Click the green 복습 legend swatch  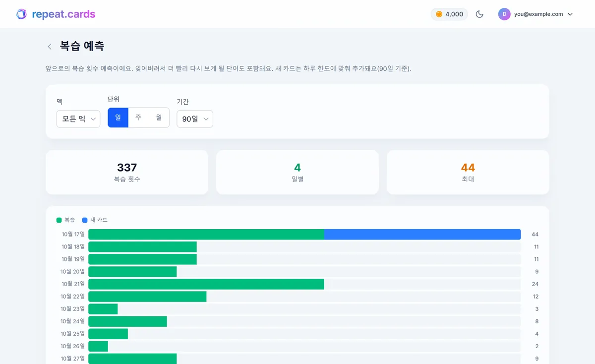pyautogui.click(x=59, y=220)
